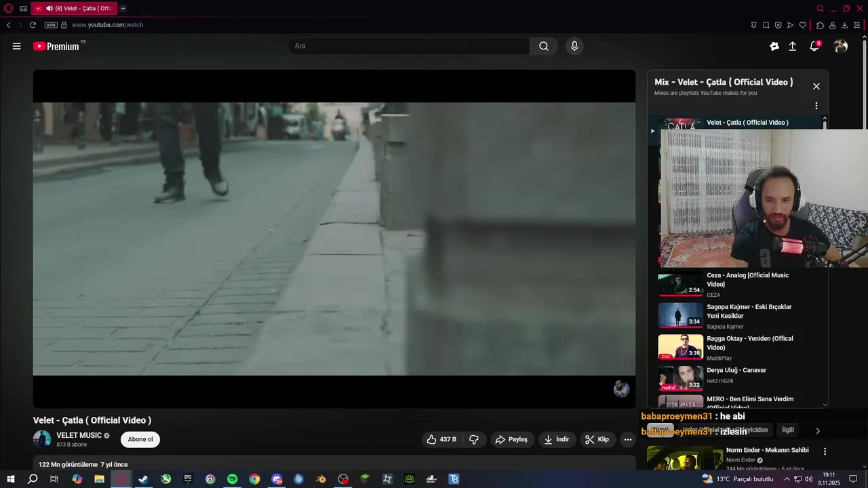The image size is (868, 488).
Task: Open mix playlist options three-dot menu
Action: tap(816, 106)
